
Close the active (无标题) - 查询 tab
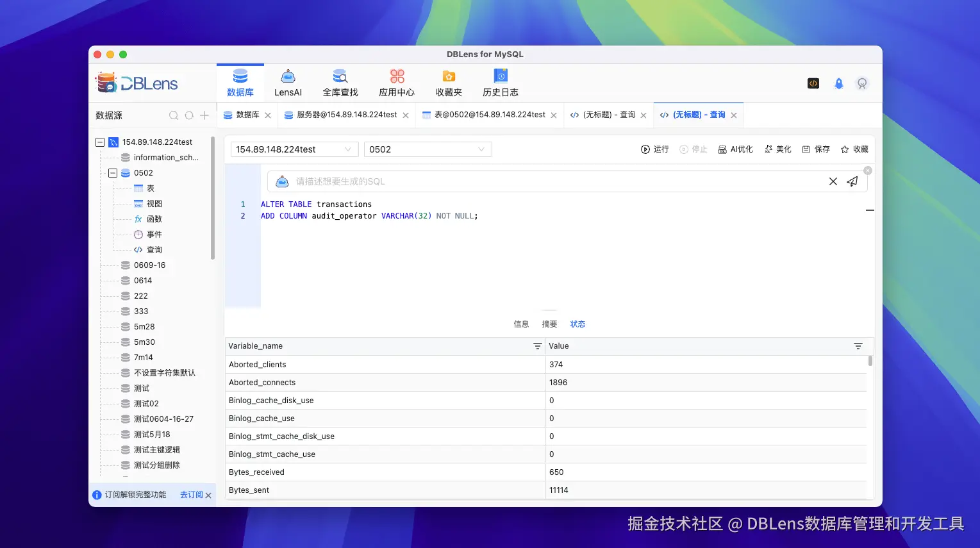pyautogui.click(x=734, y=115)
